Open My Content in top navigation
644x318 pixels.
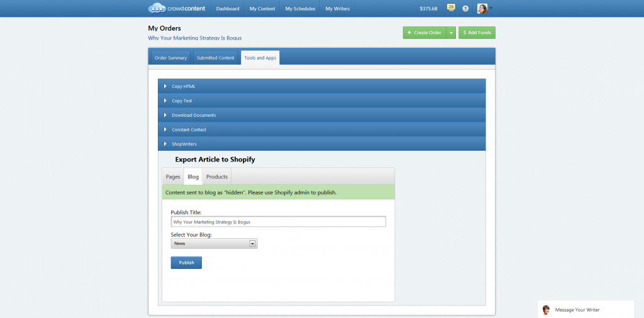click(262, 9)
